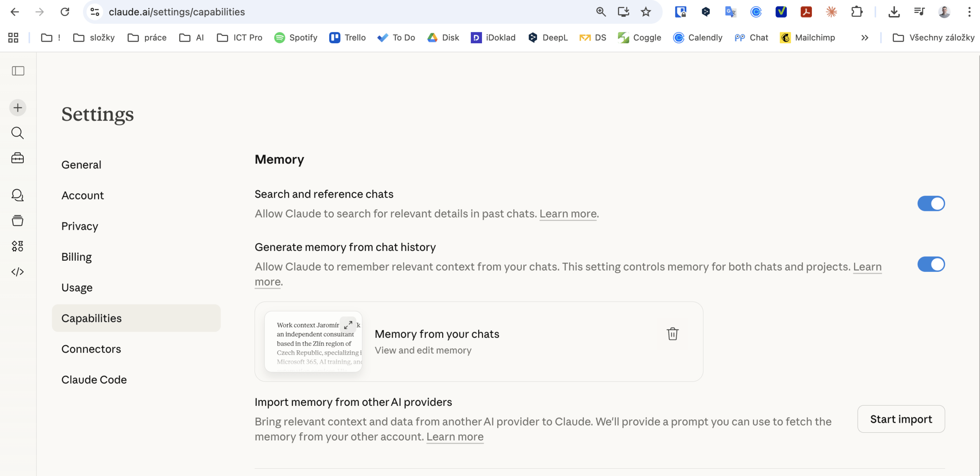Open the Privacy settings tab

(x=80, y=226)
